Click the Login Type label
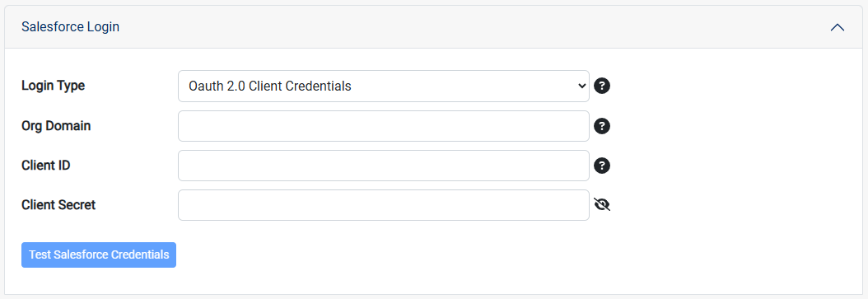Image resolution: width=868 pixels, height=299 pixels. click(54, 86)
